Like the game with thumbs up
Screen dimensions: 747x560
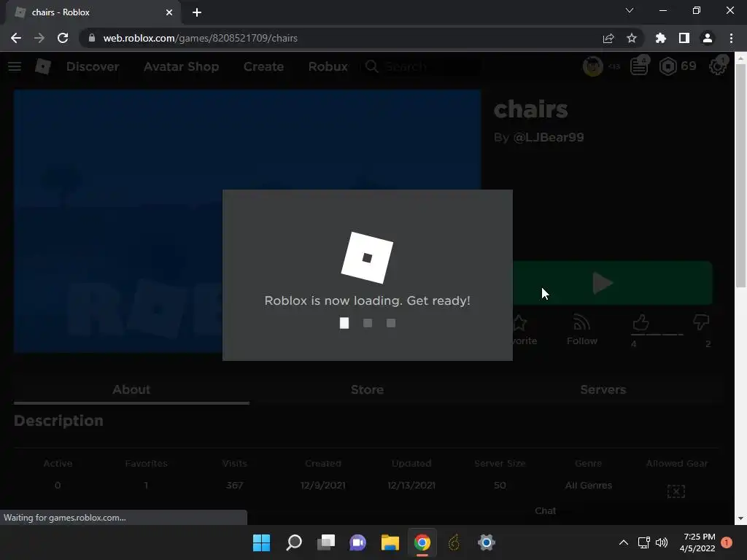click(640, 322)
